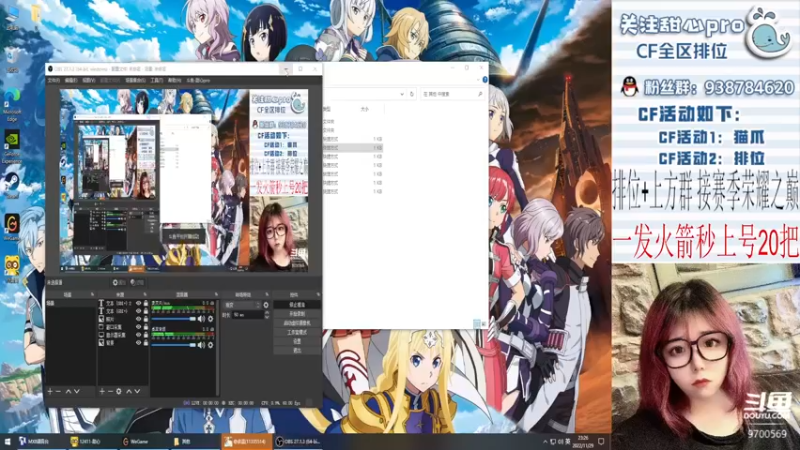Adjust the transition duration stepper arrows
The width and height of the screenshot is (800, 450).
point(267,315)
